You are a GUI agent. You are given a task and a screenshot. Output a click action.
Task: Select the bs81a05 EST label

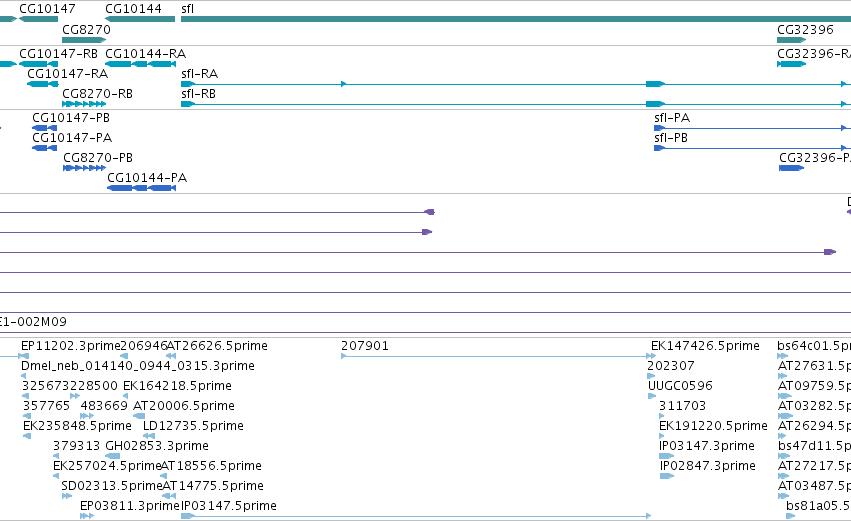click(x=818, y=506)
